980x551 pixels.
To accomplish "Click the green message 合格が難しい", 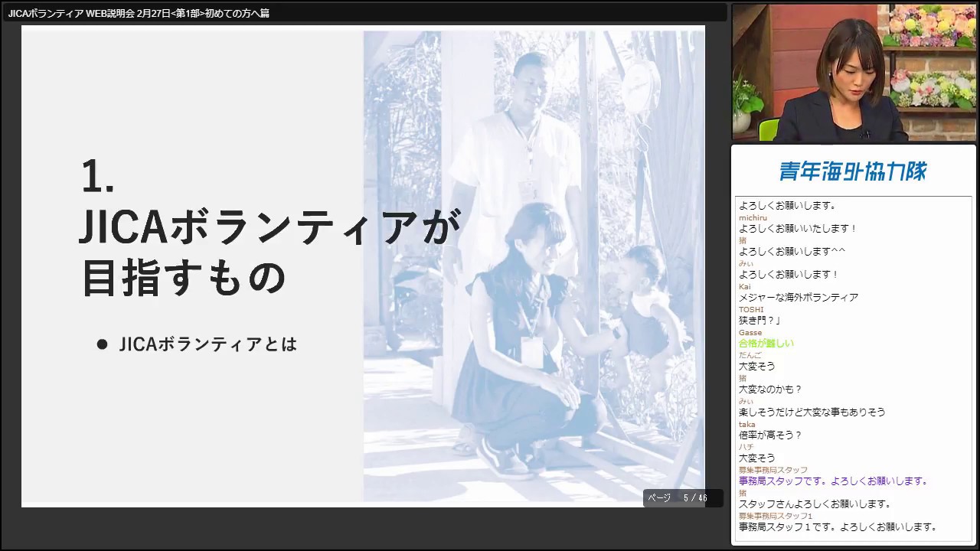I will [x=766, y=343].
